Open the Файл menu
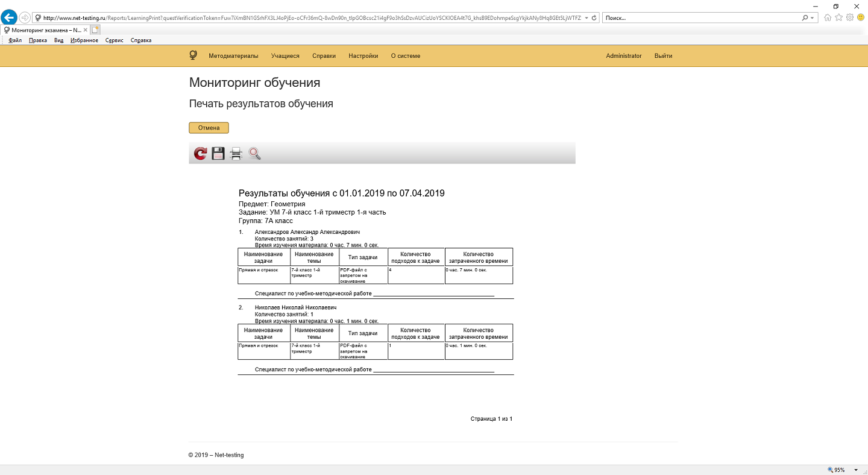868x475 pixels. (15, 40)
